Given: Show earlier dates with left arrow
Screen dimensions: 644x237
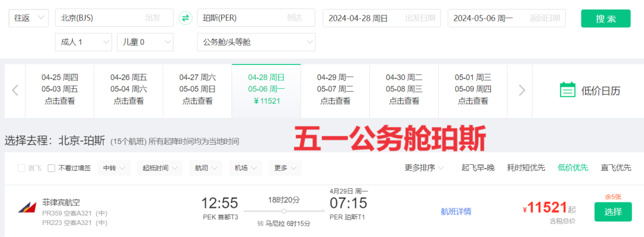Looking at the screenshot, I should click(15, 90).
